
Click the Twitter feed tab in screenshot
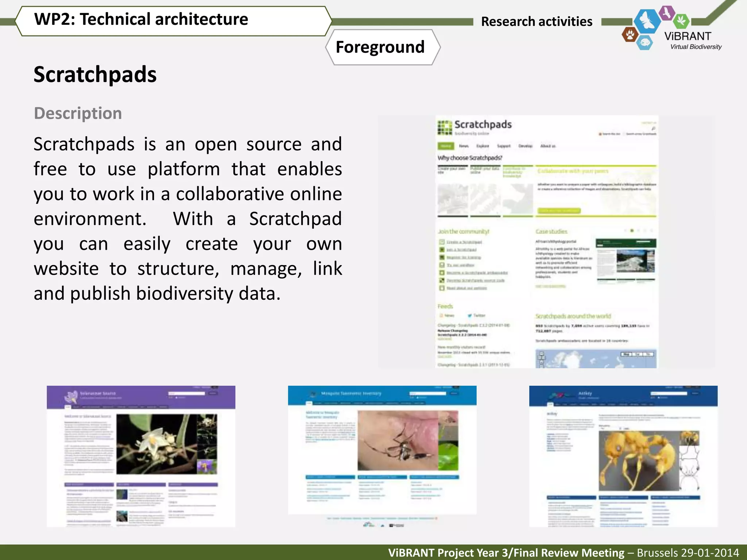pos(477,315)
